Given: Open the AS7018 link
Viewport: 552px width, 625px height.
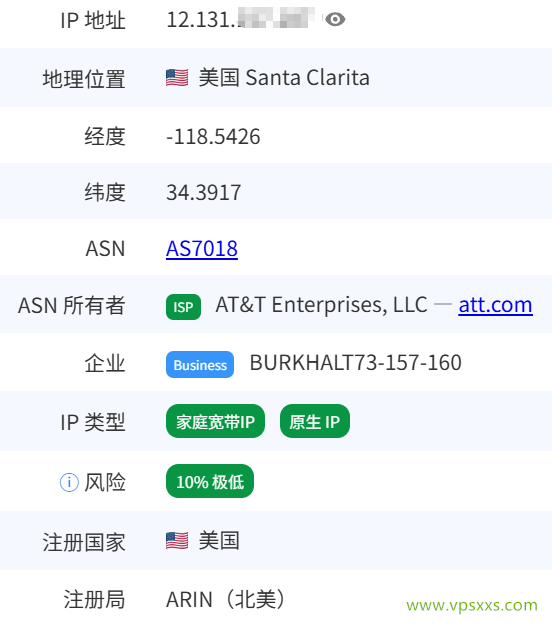Looking at the screenshot, I should (202, 249).
